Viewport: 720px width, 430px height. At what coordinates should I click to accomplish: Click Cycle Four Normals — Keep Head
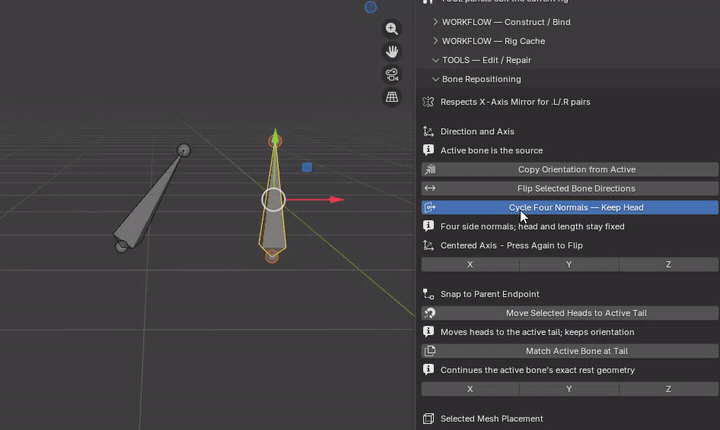pos(570,207)
